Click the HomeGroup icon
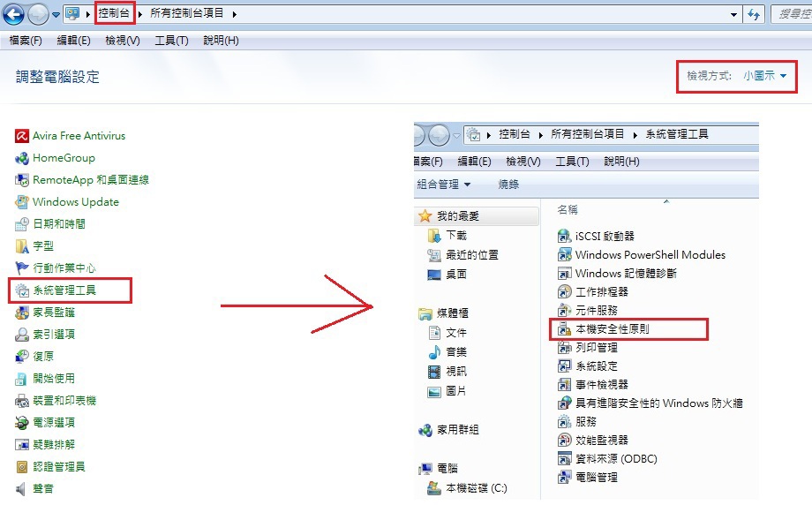812x505 pixels. [22, 159]
